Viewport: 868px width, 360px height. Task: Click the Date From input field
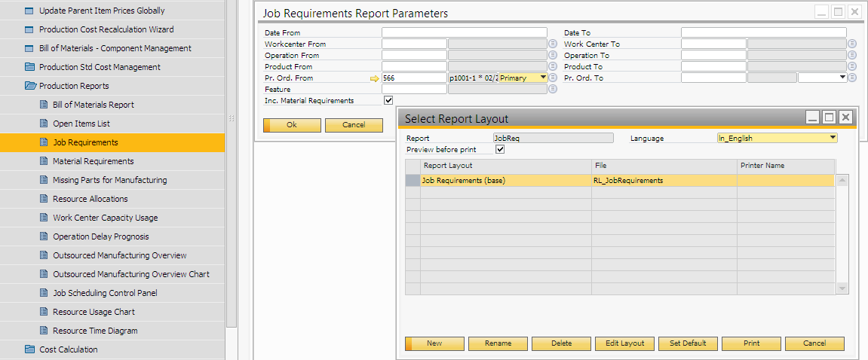[464, 33]
